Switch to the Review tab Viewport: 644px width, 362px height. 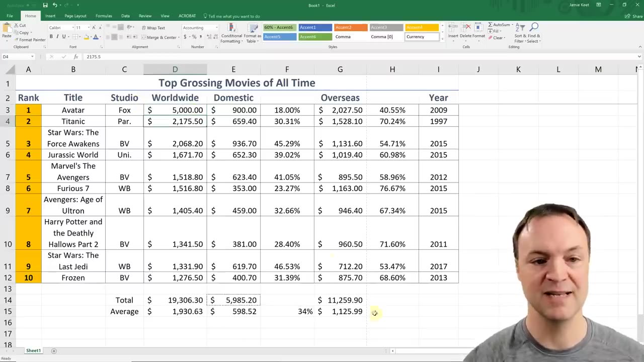coord(145,16)
